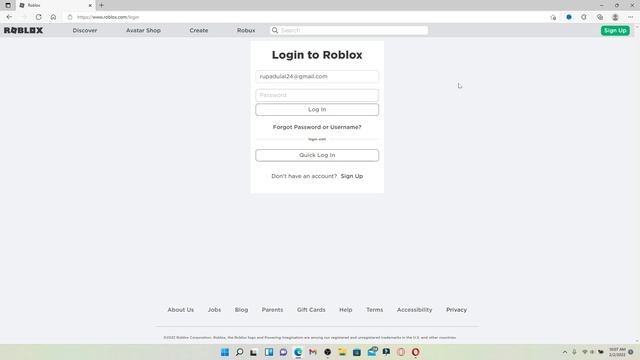Open the Widgets icon in the taskbar

tap(269, 352)
